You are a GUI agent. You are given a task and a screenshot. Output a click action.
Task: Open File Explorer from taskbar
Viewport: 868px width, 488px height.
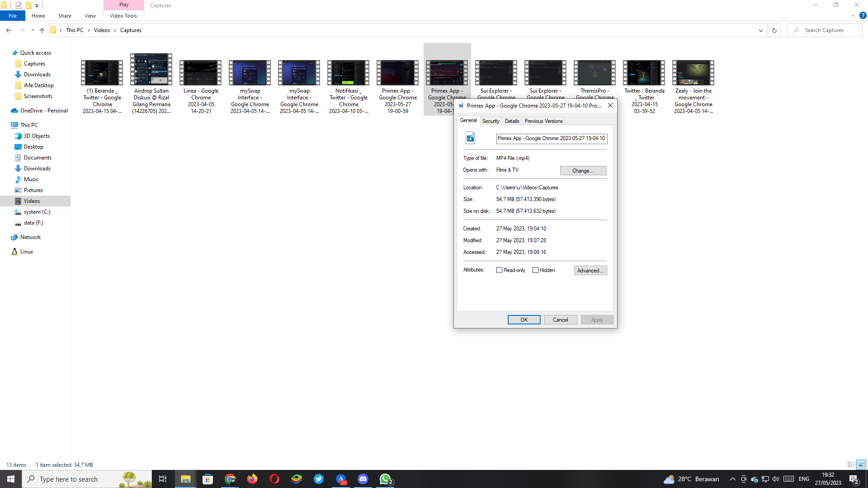[185, 479]
